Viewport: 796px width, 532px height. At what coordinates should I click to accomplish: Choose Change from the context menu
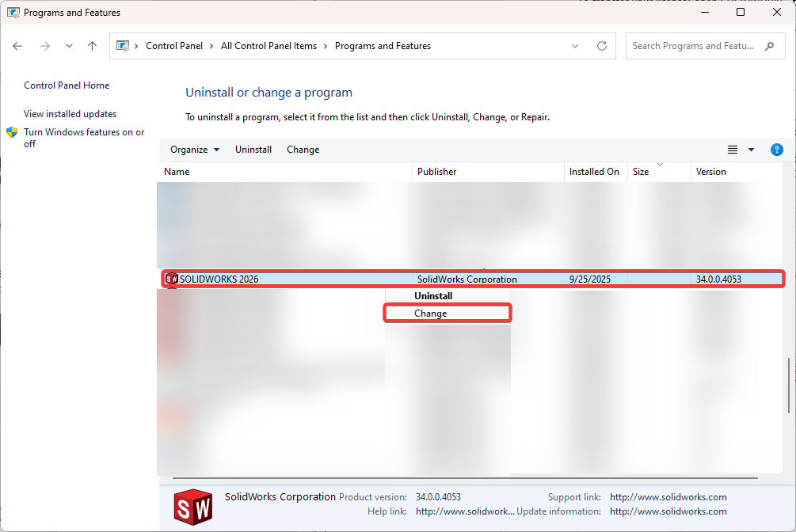click(448, 313)
